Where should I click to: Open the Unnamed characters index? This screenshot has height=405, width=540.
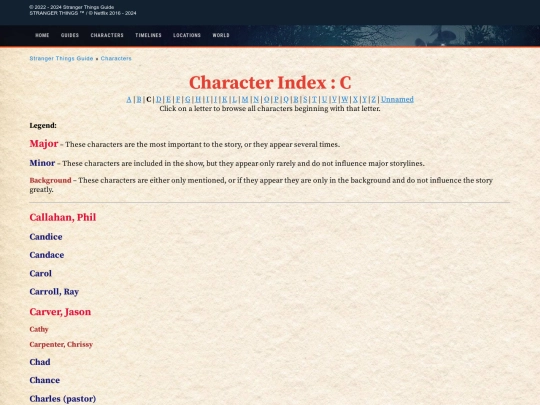(x=397, y=100)
